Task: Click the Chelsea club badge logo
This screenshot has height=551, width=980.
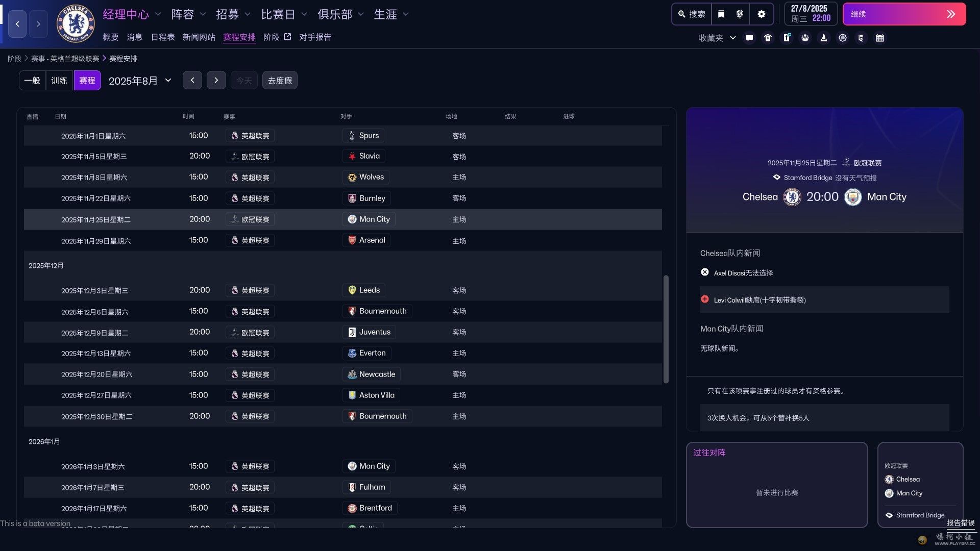Action: 76,23
